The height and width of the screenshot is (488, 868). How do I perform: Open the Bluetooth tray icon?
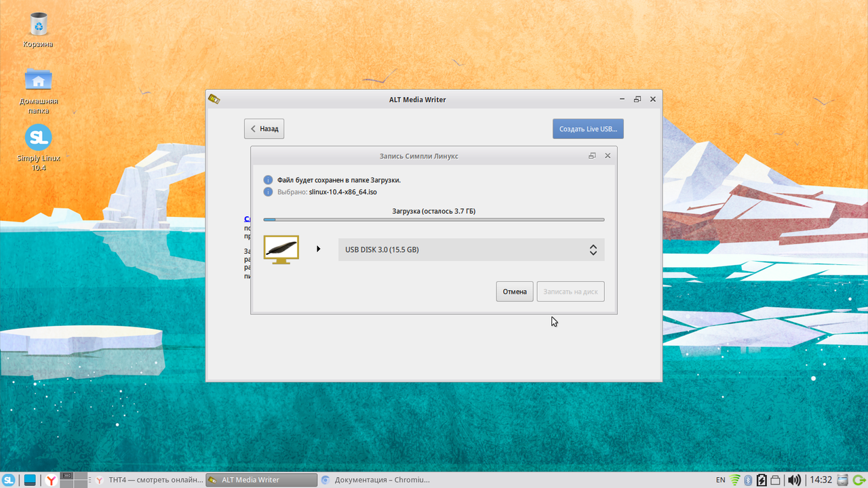pos(749,480)
